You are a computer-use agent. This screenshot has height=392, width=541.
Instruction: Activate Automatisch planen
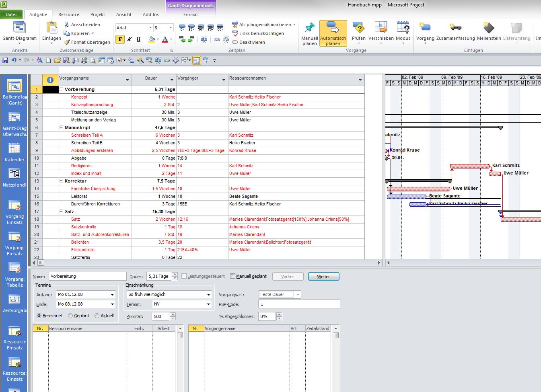click(333, 34)
